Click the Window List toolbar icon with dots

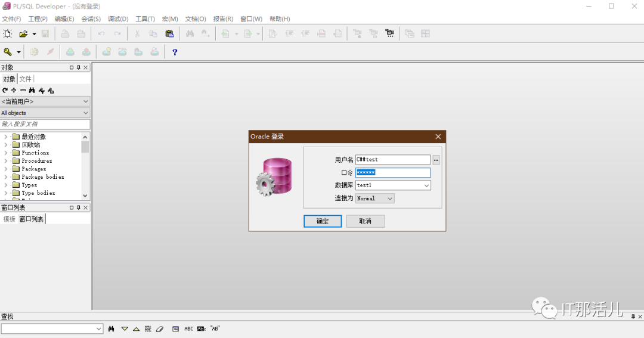pyautogui.click(x=389, y=33)
